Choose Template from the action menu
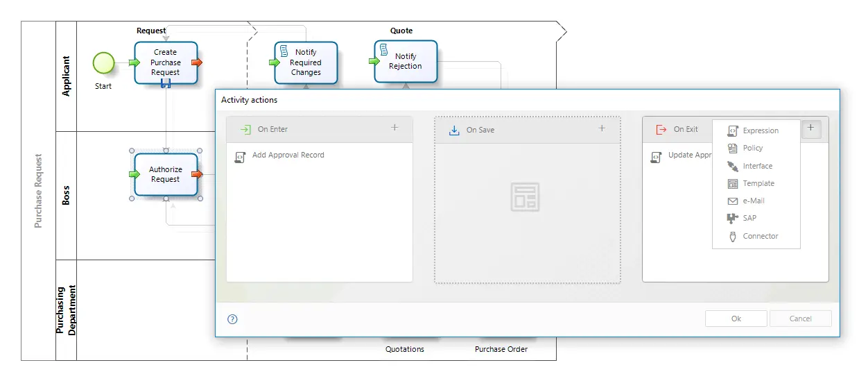The image size is (868, 381). (756, 183)
